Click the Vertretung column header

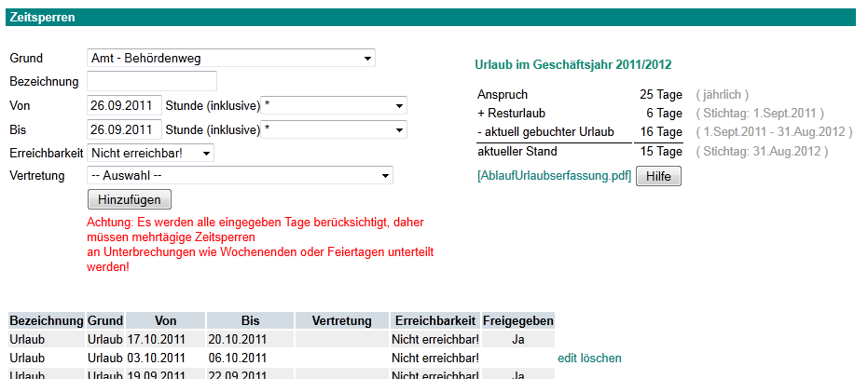click(341, 321)
